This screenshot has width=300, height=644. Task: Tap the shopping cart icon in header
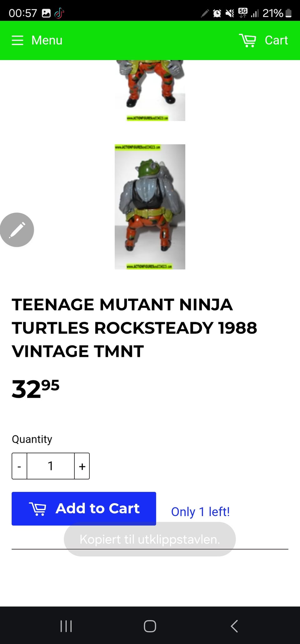point(247,40)
